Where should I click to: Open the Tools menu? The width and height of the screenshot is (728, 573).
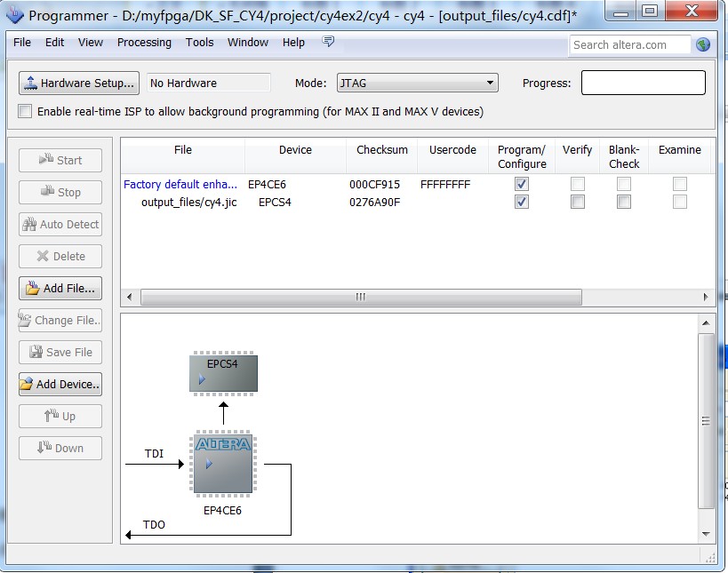199,43
